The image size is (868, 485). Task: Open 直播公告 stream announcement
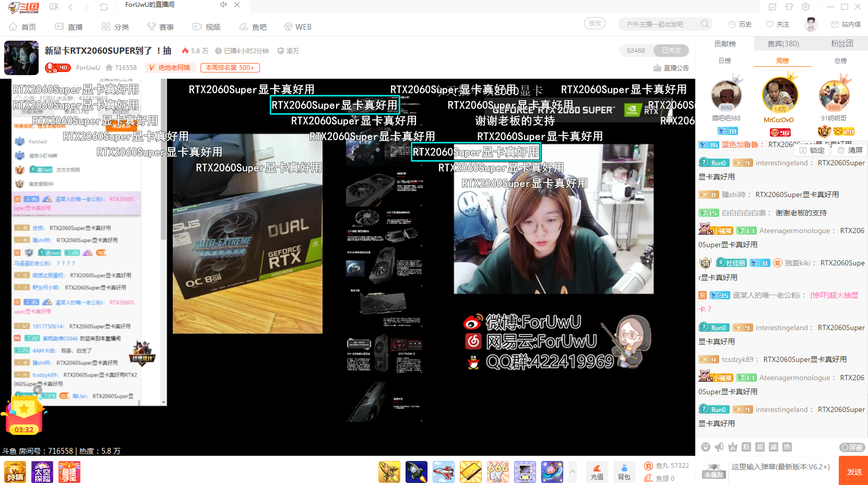point(671,68)
